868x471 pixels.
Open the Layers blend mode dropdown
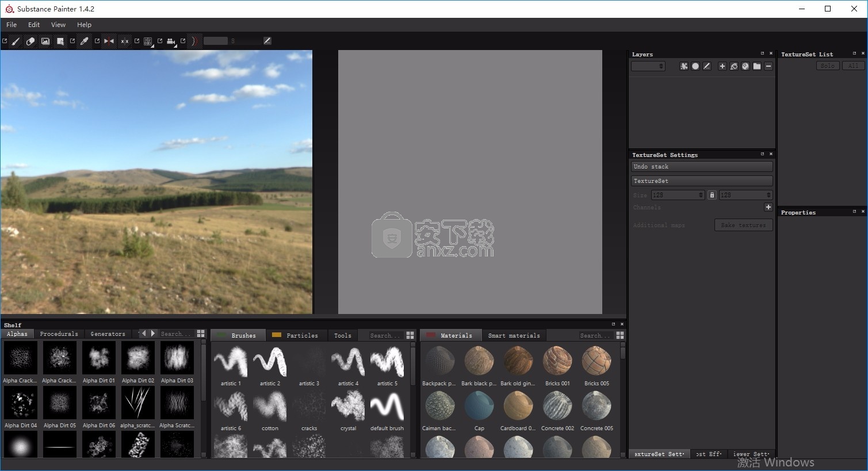(648, 66)
